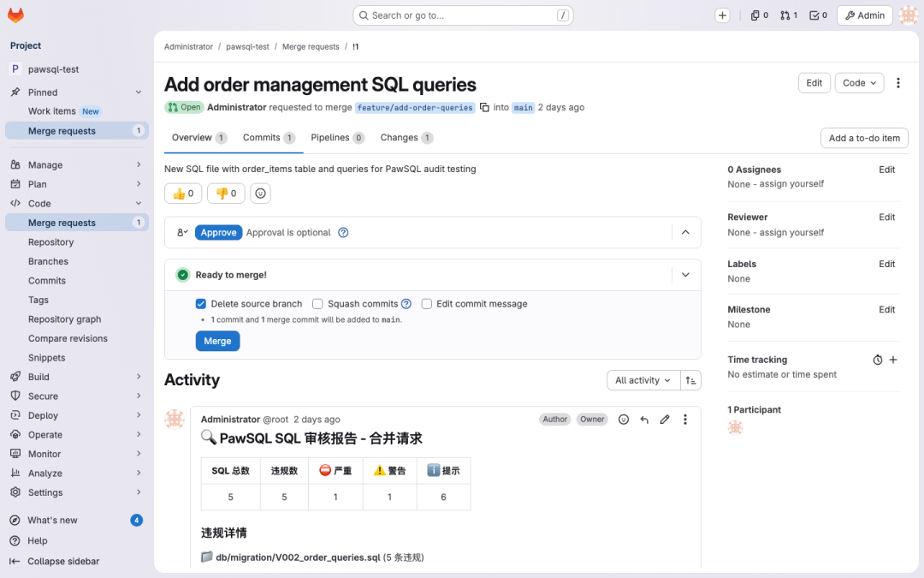Open to-do list counter icon
924x578 pixels.
(x=818, y=16)
